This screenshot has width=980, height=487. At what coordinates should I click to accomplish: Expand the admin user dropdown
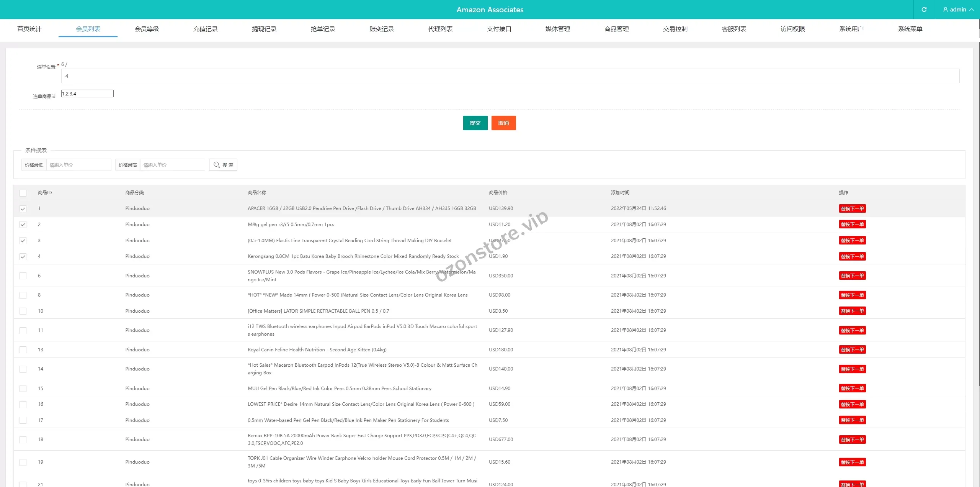pos(958,10)
